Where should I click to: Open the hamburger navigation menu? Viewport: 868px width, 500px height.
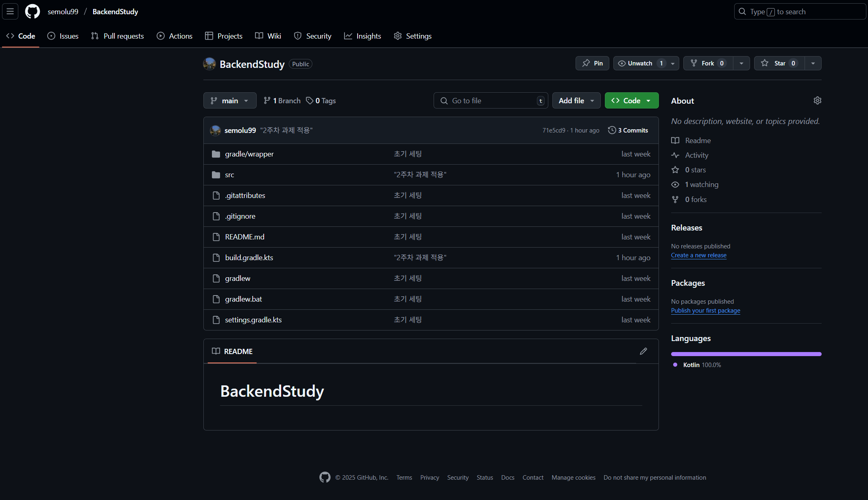click(10, 11)
